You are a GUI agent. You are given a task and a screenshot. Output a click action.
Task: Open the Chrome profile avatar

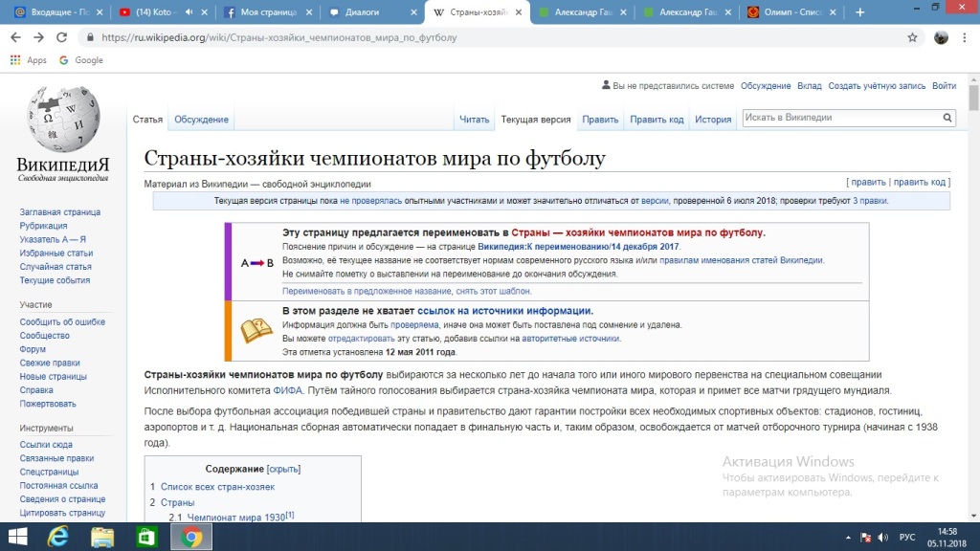(941, 37)
